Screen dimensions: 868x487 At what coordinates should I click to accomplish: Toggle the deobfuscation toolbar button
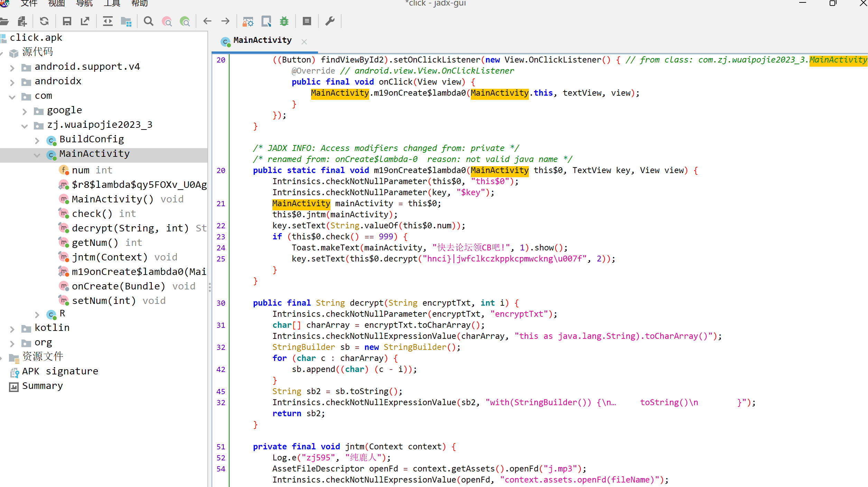coord(248,21)
